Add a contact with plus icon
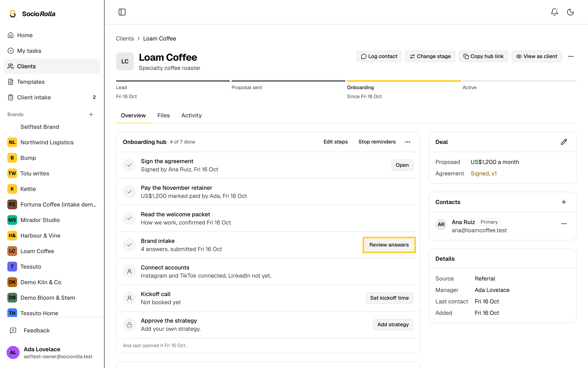The image size is (588, 368). [564, 202]
